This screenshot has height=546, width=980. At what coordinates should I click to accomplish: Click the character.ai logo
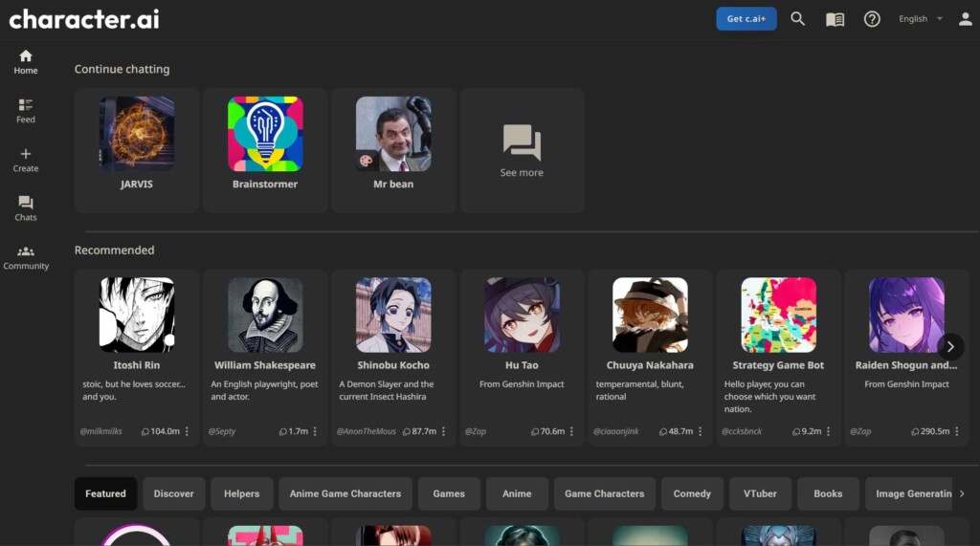pyautogui.click(x=84, y=19)
